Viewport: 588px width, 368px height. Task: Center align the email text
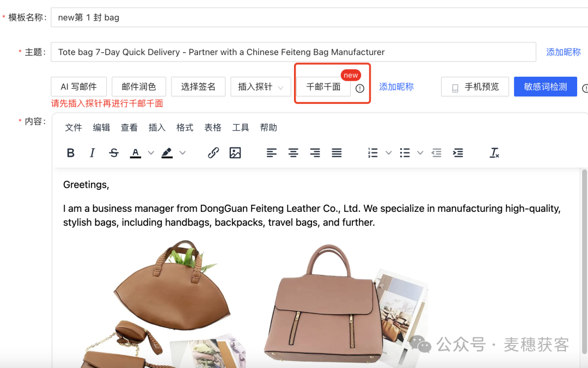[293, 153]
